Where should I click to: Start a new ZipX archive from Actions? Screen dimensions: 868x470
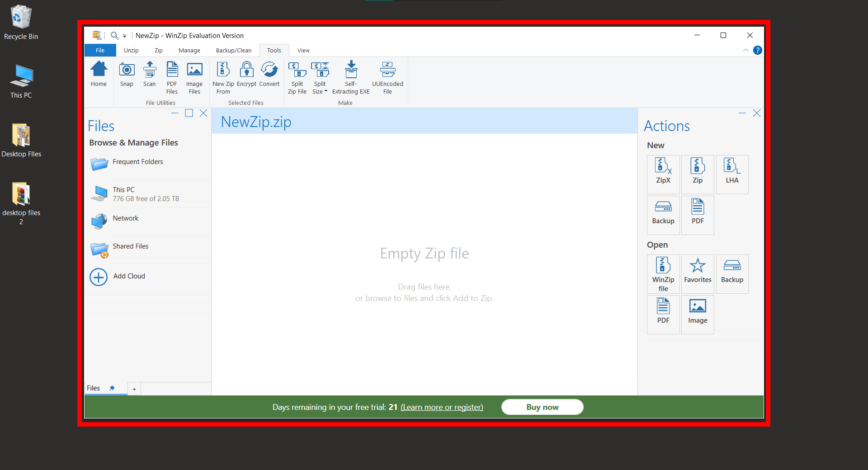tap(663, 174)
